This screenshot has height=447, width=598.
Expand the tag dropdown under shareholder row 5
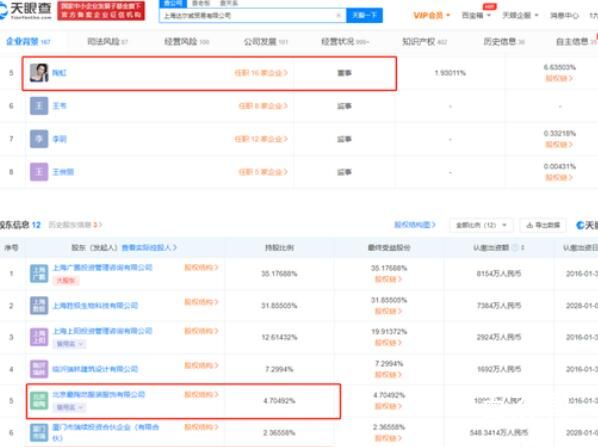click(69, 407)
